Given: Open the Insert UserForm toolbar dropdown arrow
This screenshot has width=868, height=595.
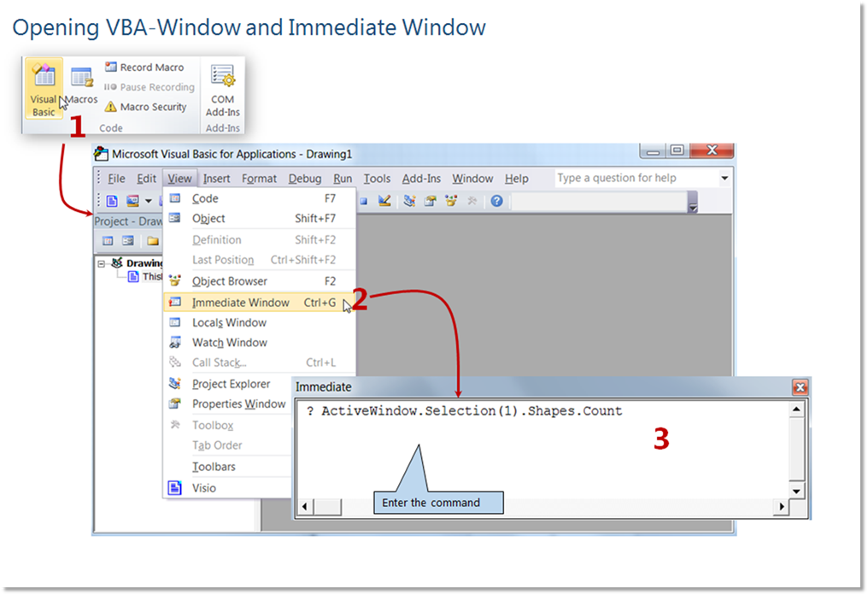Looking at the screenshot, I should pyautogui.click(x=149, y=201).
